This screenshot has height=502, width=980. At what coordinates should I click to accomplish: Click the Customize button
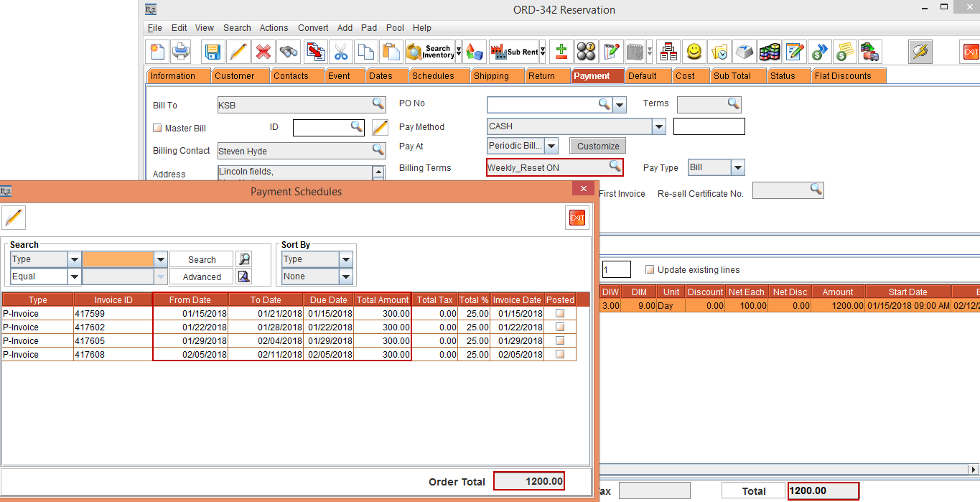[x=597, y=146]
